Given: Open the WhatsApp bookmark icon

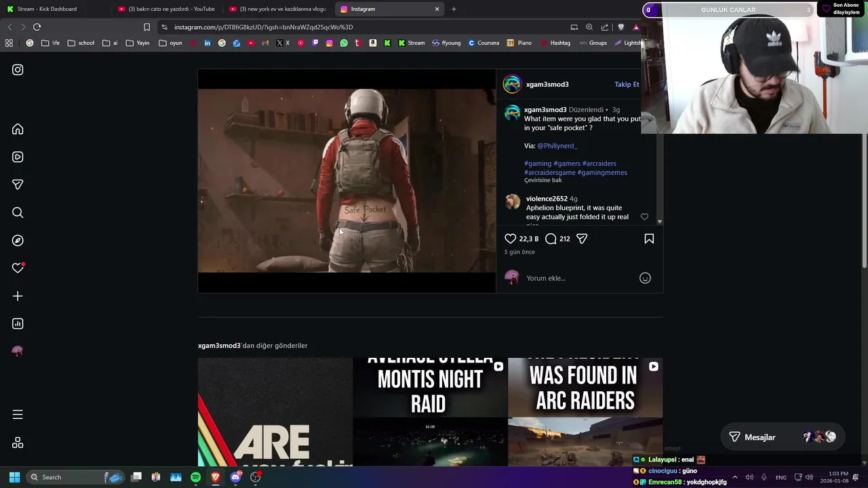Looking at the screenshot, I should tap(344, 43).
